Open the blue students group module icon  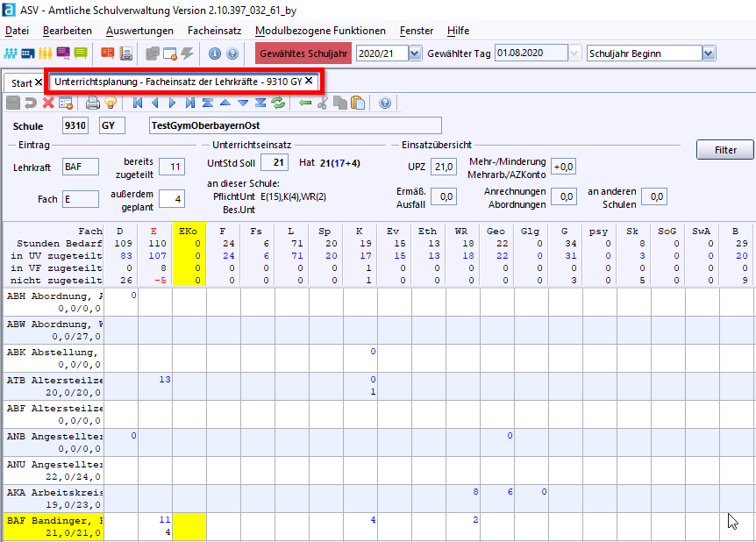pyautogui.click(x=11, y=53)
